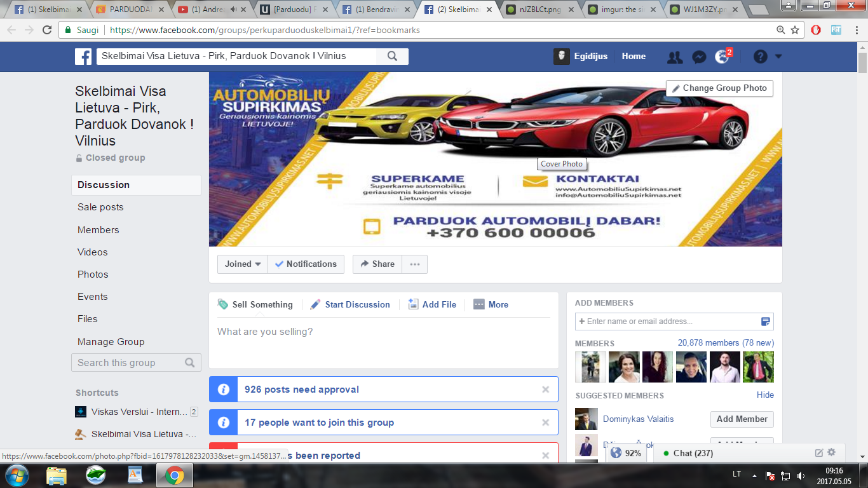Image resolution: width=868 pixels, height=488 pixels.
Task: Select the Sell Something tab
Action: tap(255, 304)
